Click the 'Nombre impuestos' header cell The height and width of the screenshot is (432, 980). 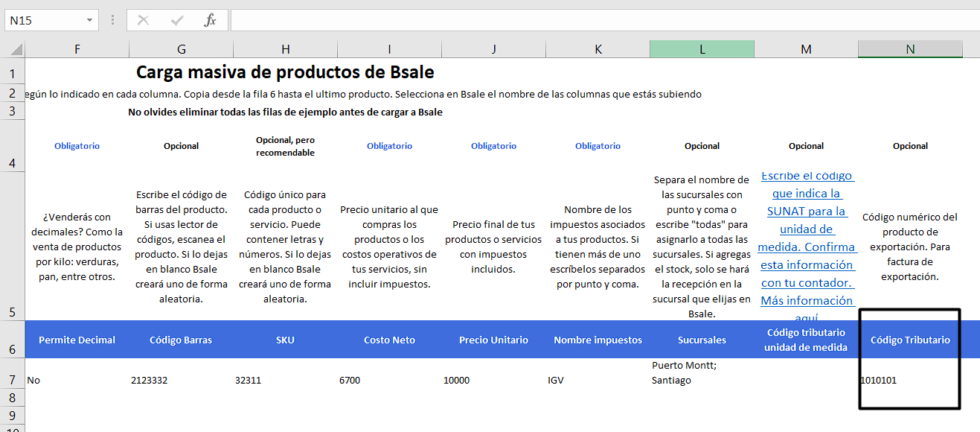click(x=598, y=340)
